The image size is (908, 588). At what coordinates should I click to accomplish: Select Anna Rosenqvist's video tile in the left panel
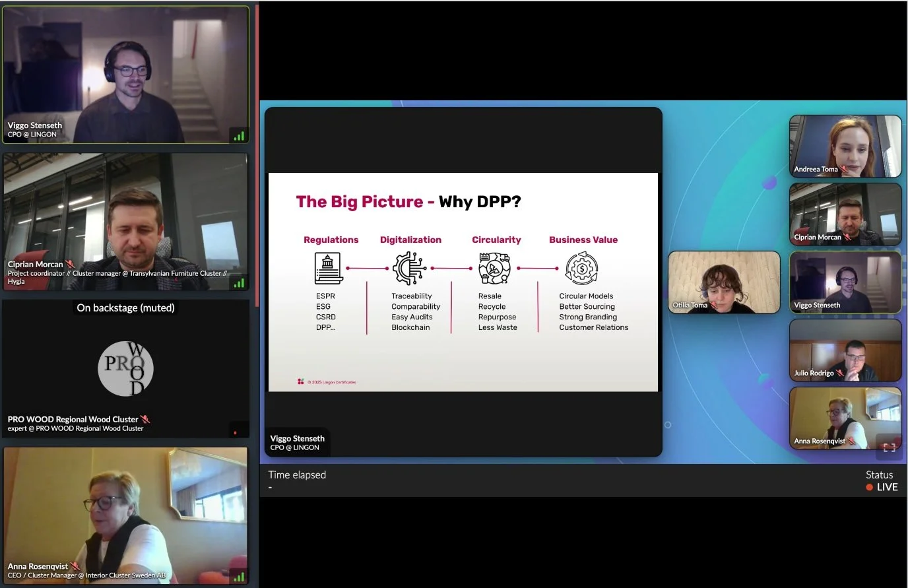pos(125,515)
